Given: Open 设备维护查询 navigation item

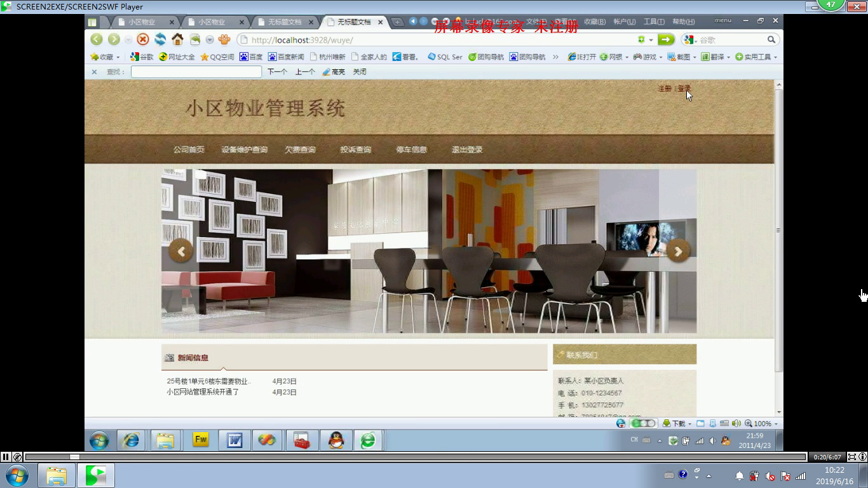Looking at the screenshot, I should 245,150.
